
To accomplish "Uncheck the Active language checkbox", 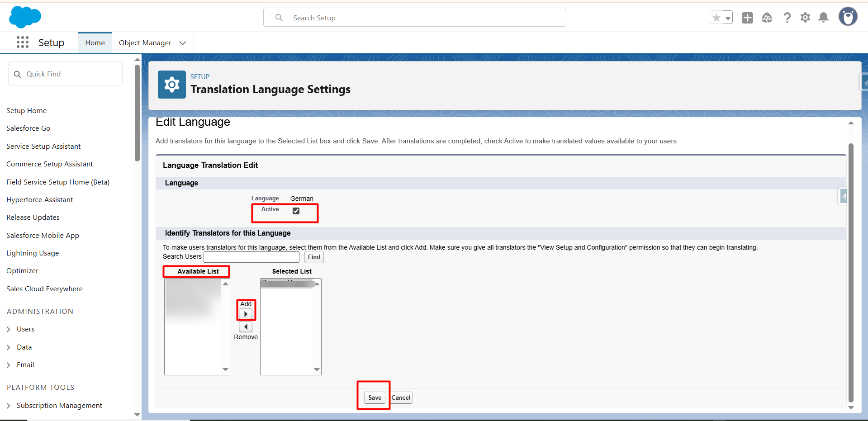I will click(296, 211).
